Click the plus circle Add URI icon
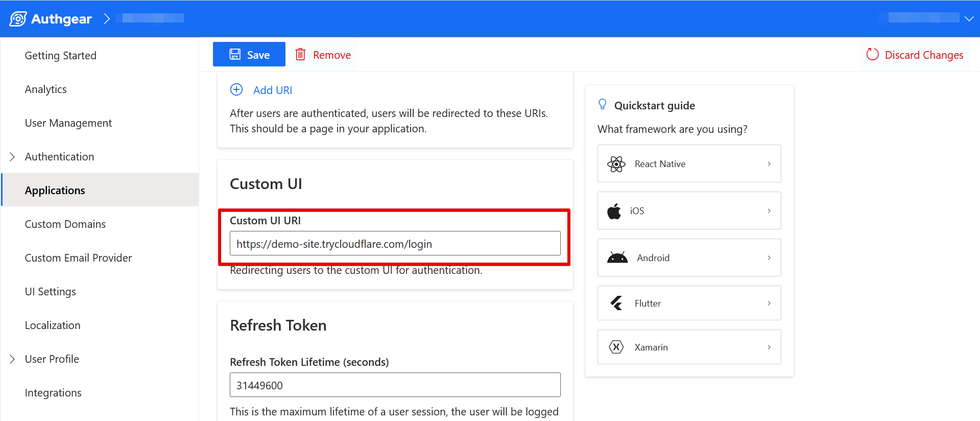Viewport: 980px width, 421px height. click(x=236, y=90)
